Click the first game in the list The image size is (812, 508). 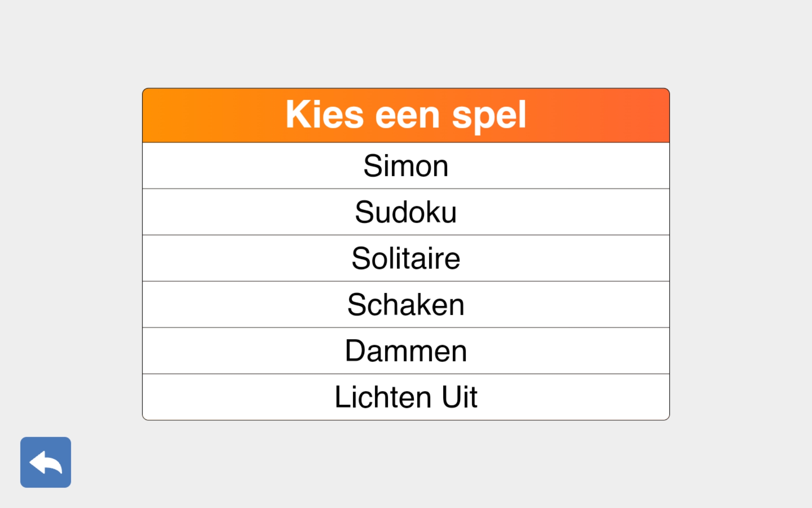406,166
